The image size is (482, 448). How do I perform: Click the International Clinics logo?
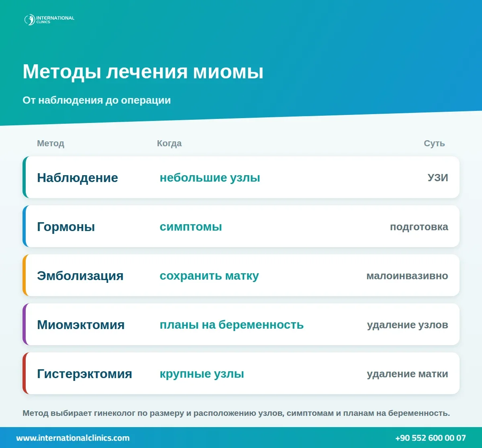tap(49, 19)
